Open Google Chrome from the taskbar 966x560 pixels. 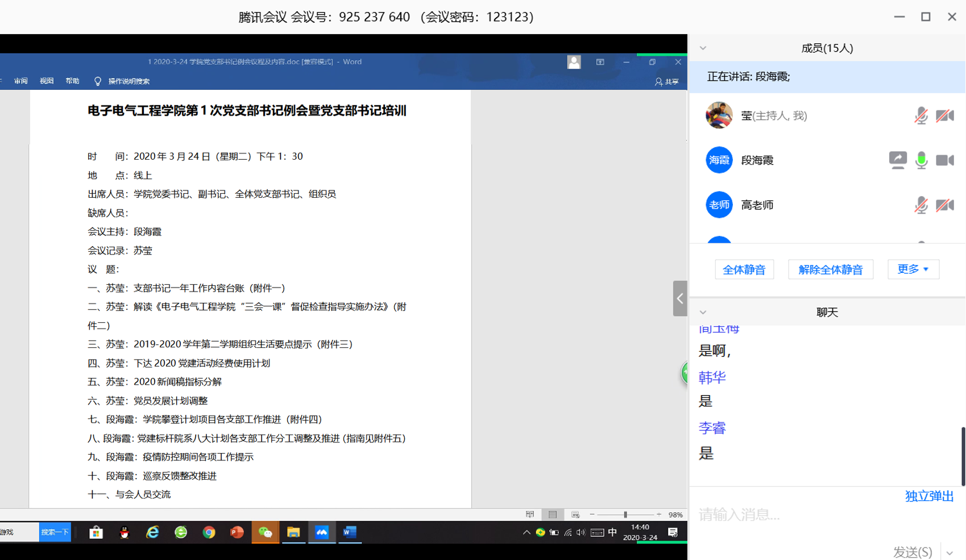209,532
